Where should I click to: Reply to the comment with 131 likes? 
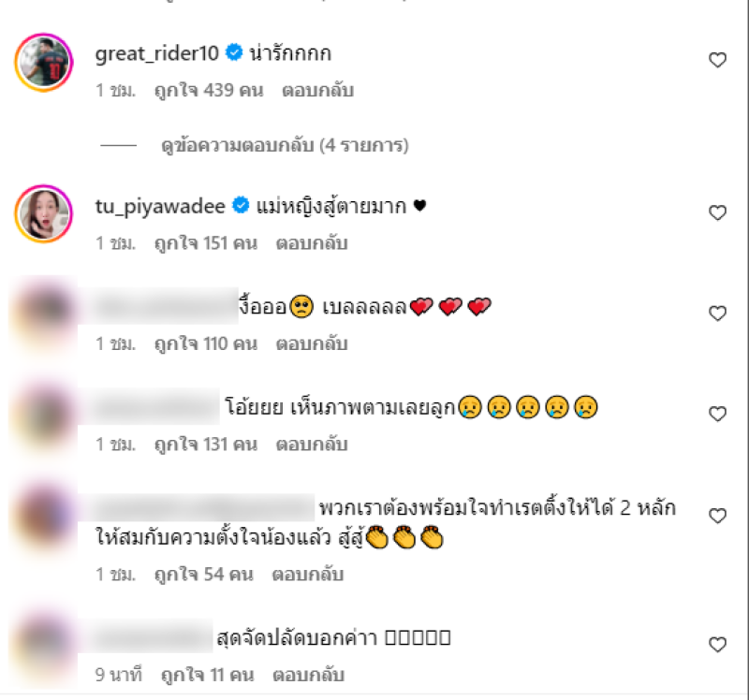[312, 445]
